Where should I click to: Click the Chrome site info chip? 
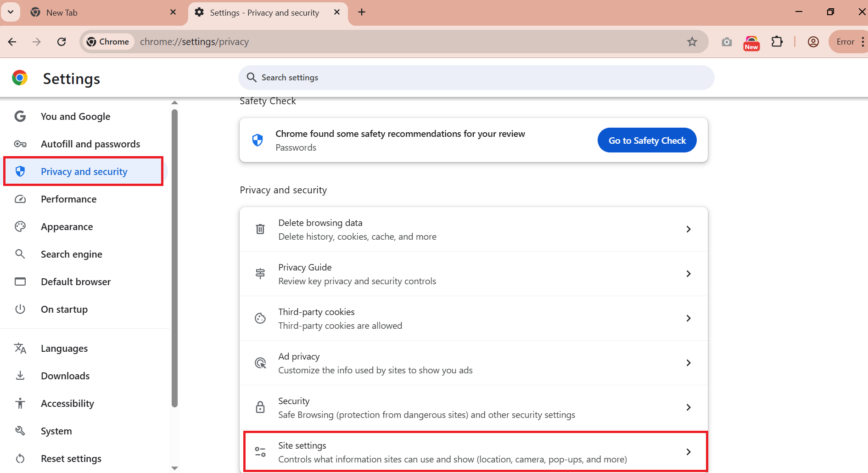tap(108, 42)
